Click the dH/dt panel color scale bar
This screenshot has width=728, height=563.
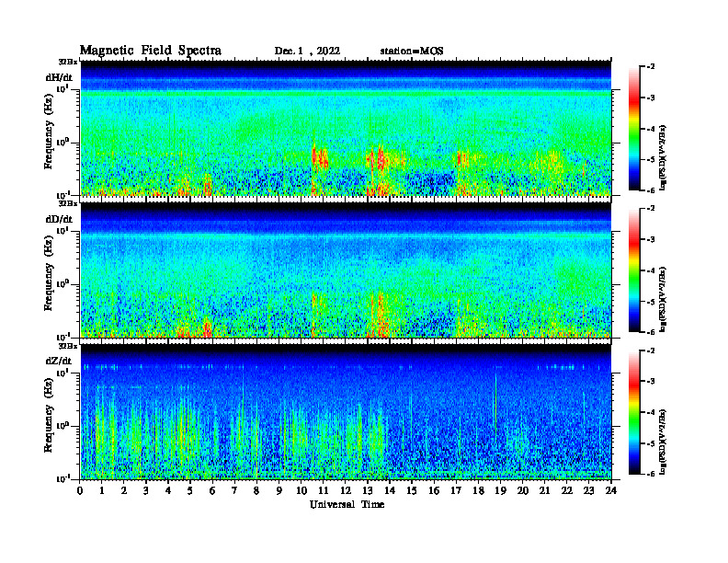click(634, 129)
